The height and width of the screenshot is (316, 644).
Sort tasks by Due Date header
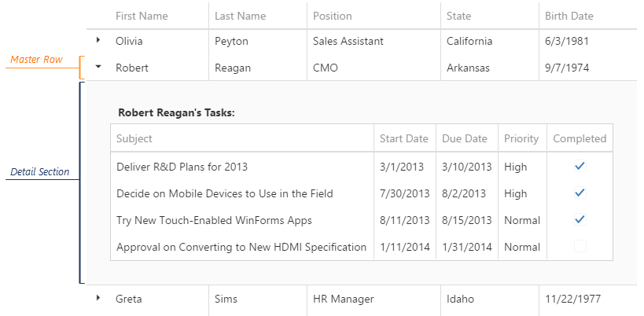pos(465,138)
